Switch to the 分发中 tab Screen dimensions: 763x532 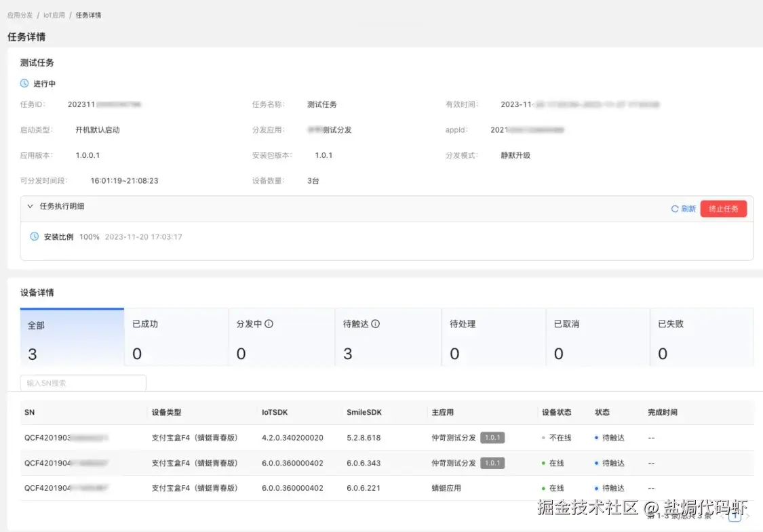(281, 337)
